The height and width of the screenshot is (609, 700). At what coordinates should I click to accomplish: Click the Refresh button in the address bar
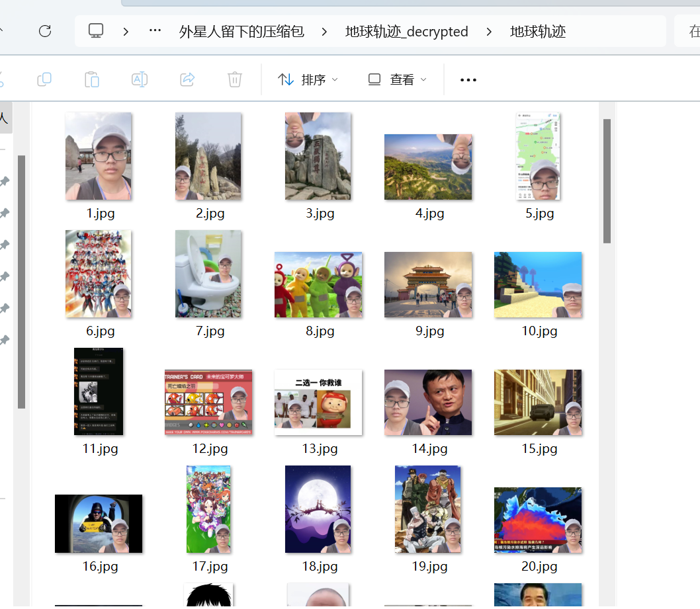pos(44,31)
